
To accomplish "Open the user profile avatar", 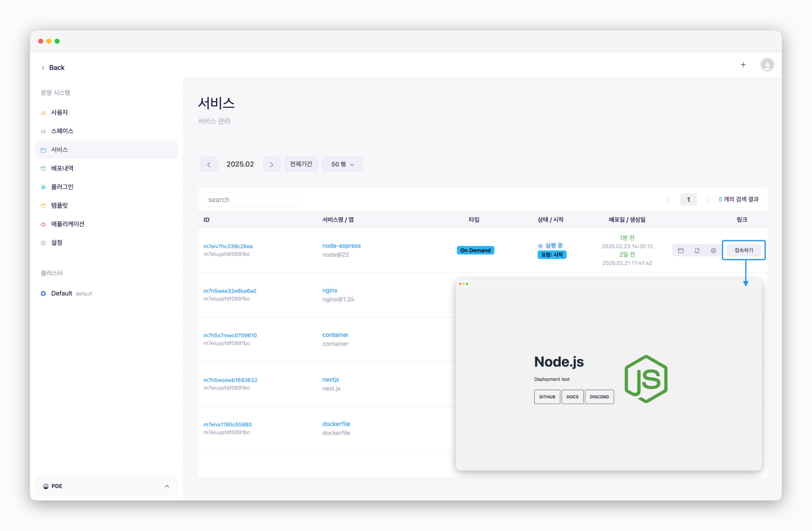I will tap(767, 65).
